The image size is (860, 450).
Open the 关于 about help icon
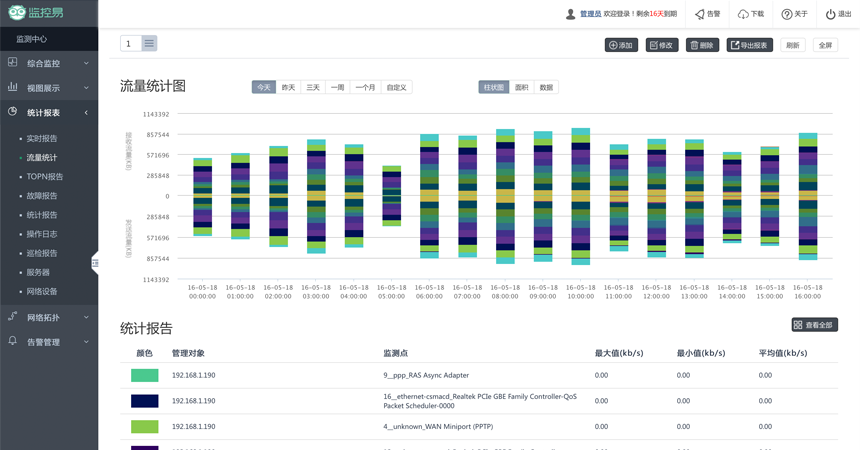pyautogui.click(x=786, y=14)
